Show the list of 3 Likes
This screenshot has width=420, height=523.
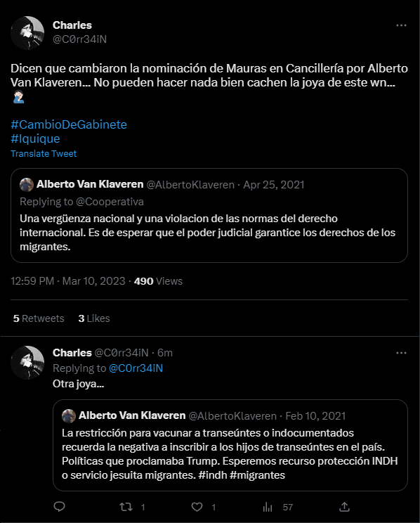(x=94, y=318)
